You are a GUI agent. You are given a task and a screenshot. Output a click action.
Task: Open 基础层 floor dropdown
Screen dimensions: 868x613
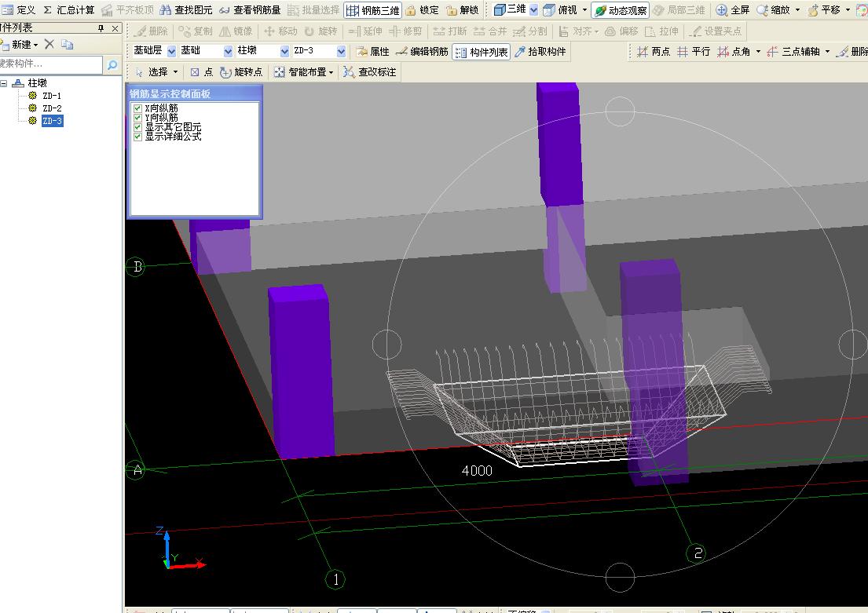pos(171,51)
